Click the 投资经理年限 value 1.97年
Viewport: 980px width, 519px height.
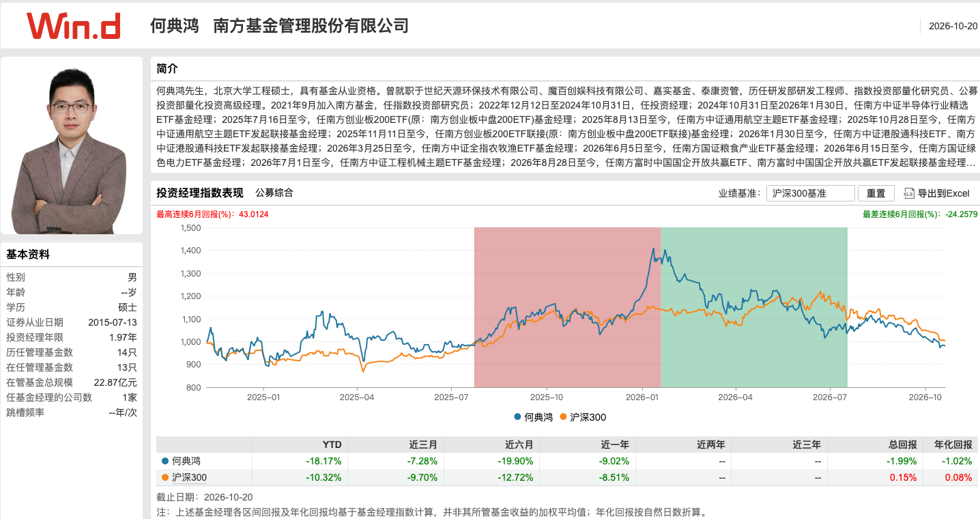point(123,337)
